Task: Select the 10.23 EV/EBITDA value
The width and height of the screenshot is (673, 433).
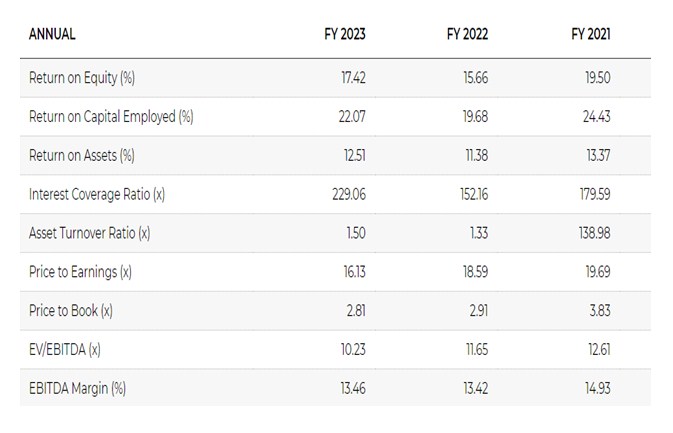Action: (352, 350)
